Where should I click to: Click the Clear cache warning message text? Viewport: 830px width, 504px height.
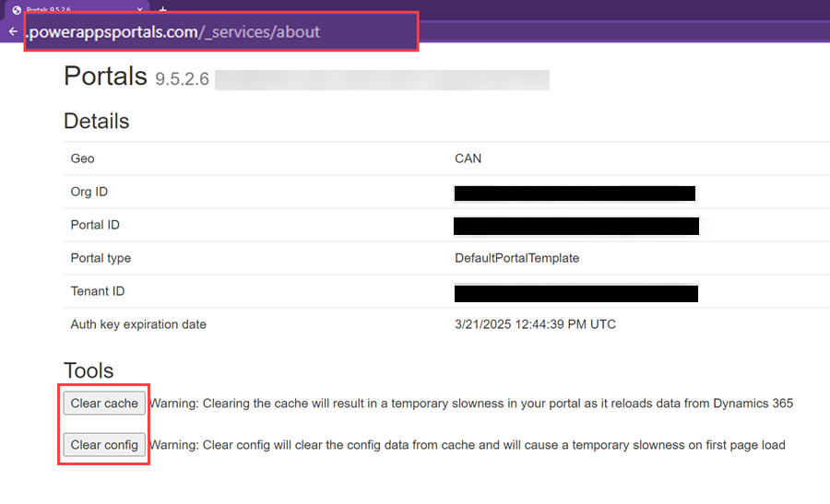coord(471,403)
